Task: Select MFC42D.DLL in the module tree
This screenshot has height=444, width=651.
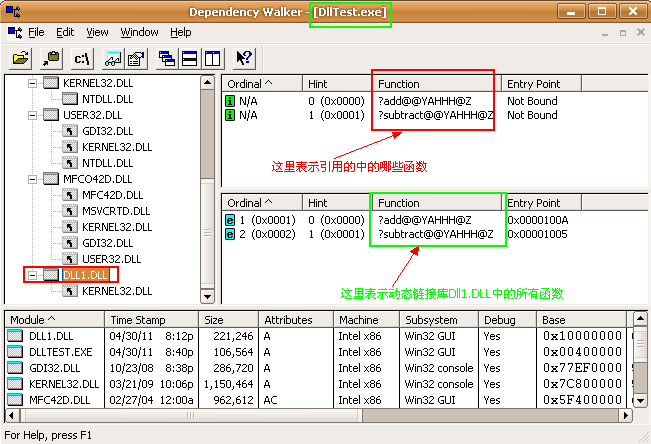Action: [x=112, y=195]
